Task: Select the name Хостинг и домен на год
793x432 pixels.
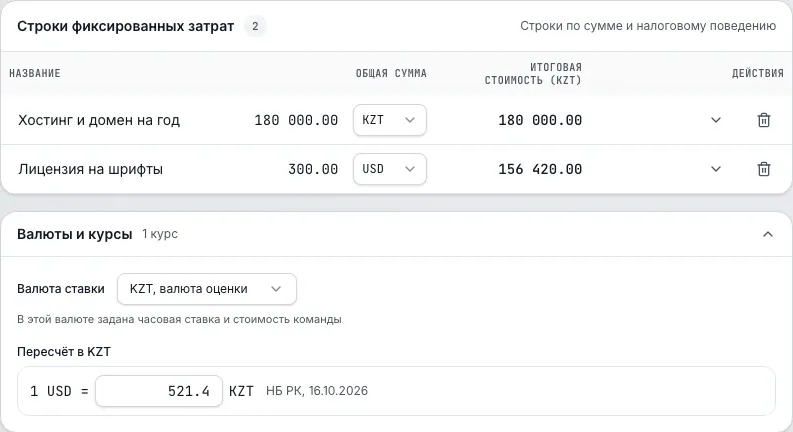Action: coord(99,120)
